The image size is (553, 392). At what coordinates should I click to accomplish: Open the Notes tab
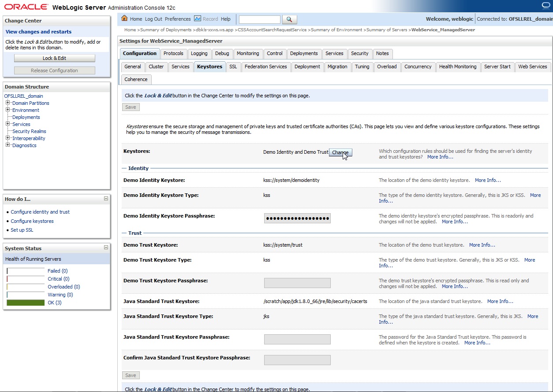(x=382, y=53)
